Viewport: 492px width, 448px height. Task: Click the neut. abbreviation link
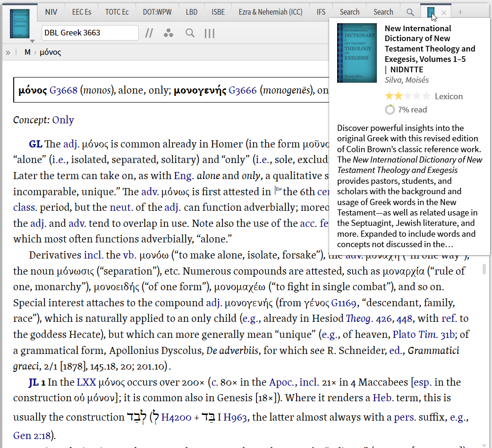(x=121, y=207)
